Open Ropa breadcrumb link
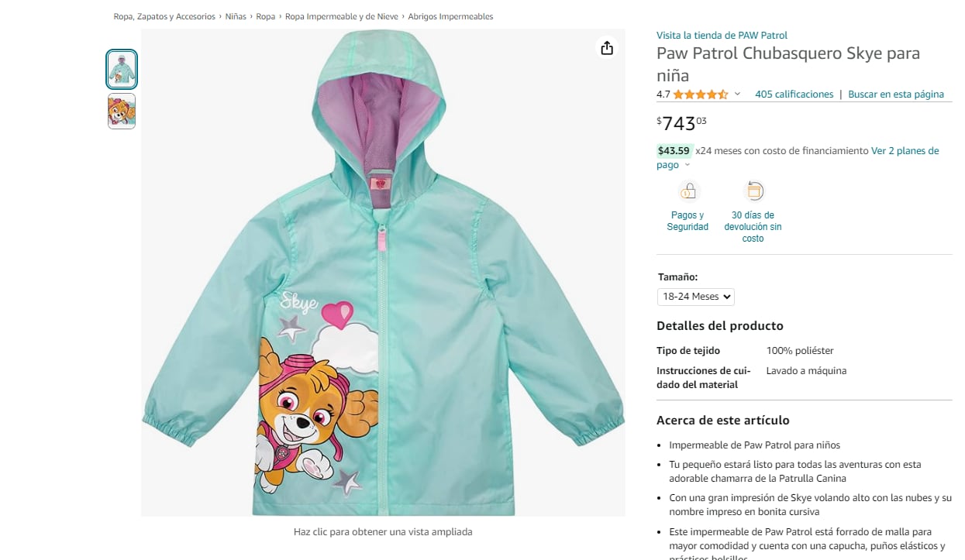Screen dimensions: 965x560 tap(266, 16)
